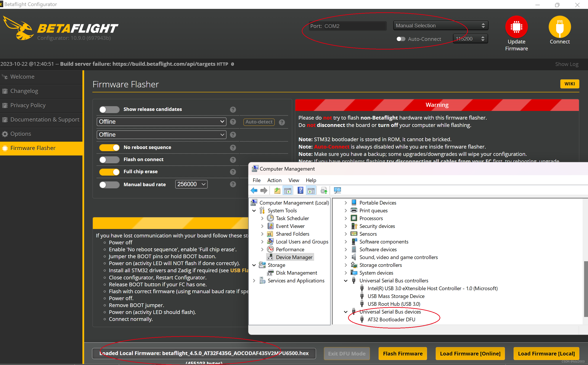
Task: Toggle the Auto-Connect switch
Action: point(401,39)
